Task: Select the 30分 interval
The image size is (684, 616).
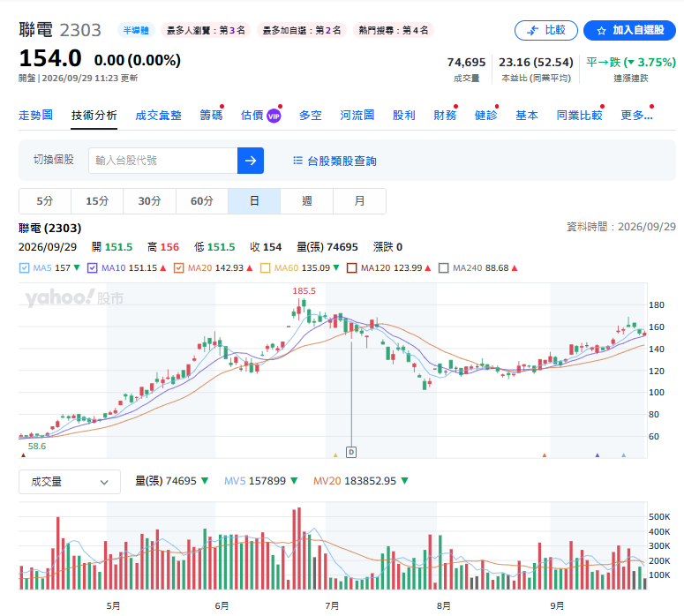Action: tap(150, 201)
